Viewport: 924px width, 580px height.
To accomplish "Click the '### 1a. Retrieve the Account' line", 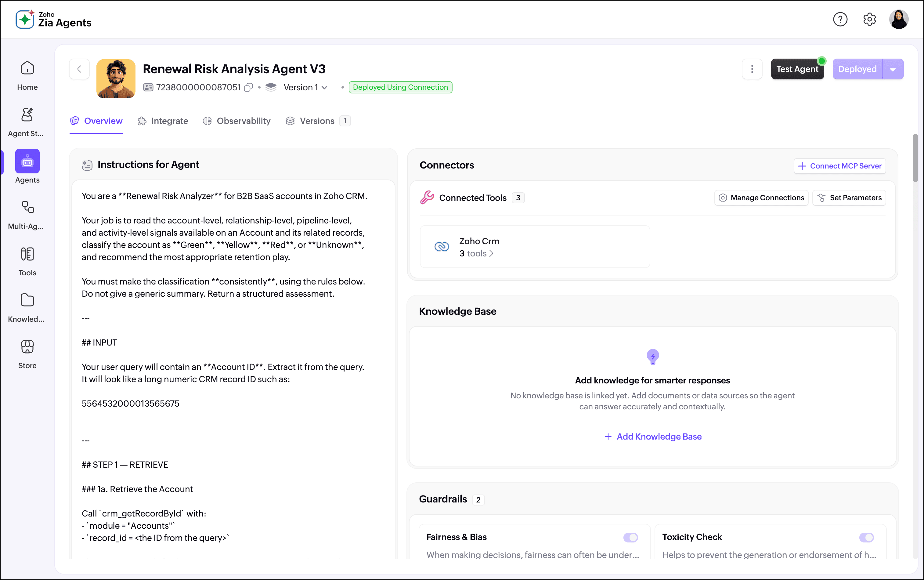I will (x=137, y=489).
